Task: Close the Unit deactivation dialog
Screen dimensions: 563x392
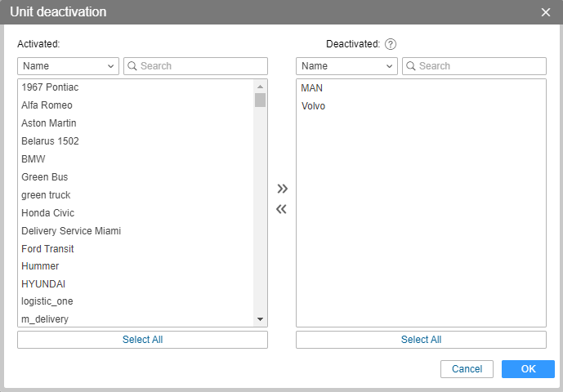Action: 546,12
